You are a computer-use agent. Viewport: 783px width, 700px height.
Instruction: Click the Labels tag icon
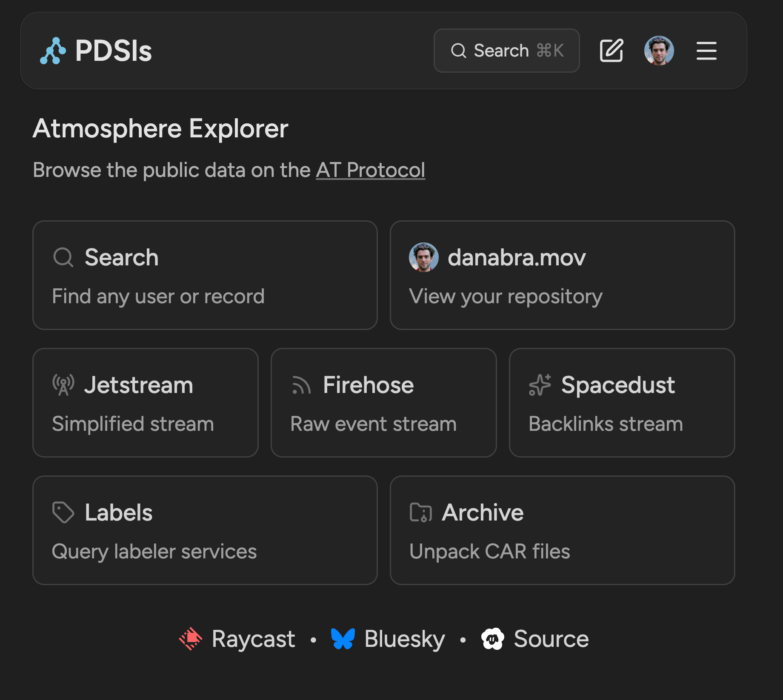(x=63, y=512)
